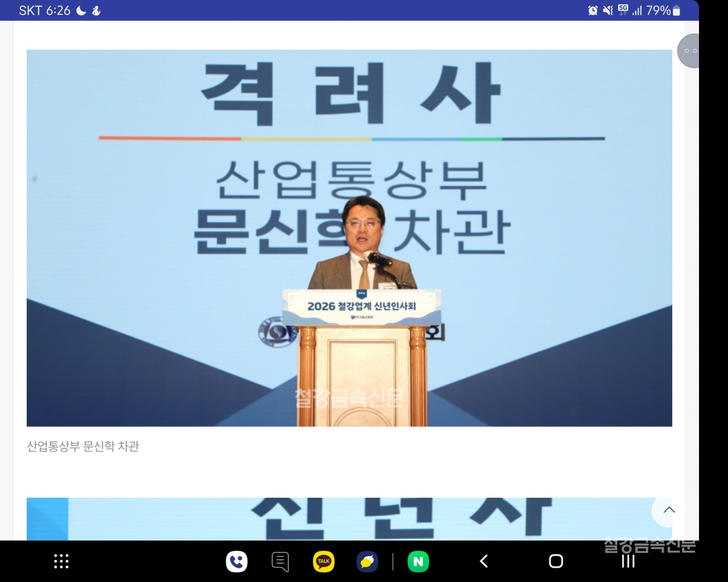Tap the muted sound status icon

coord(607,10)
